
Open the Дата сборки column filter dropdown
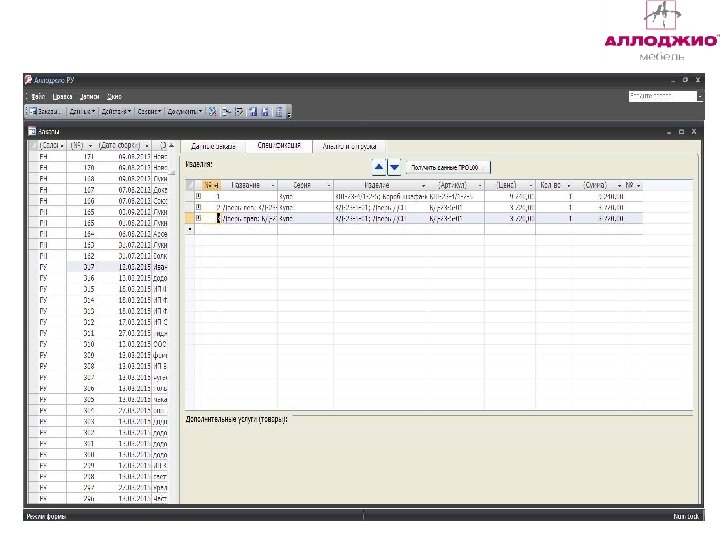tap(147, 146)
